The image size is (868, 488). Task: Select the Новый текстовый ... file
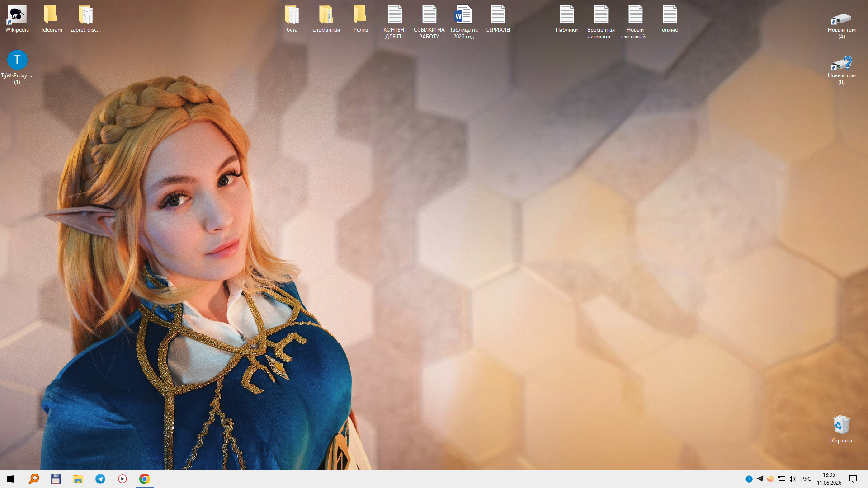tap(635, 22)
